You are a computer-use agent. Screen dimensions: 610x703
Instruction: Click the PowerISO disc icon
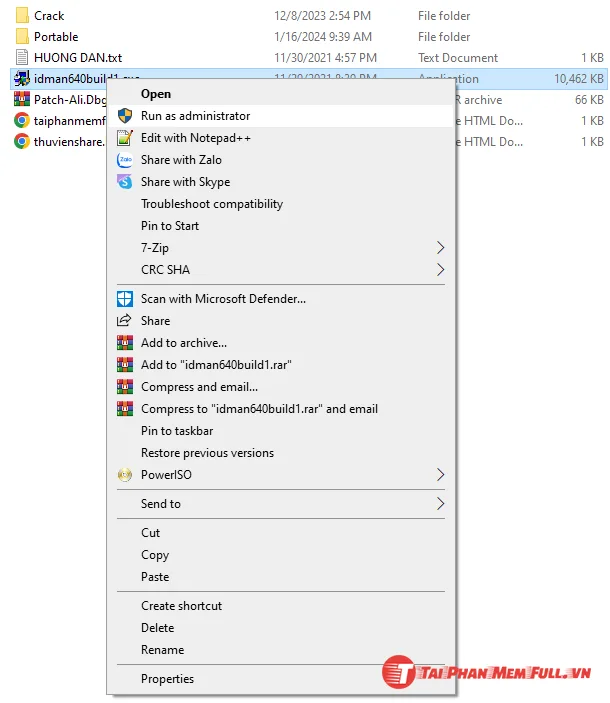tap(125, 474)
